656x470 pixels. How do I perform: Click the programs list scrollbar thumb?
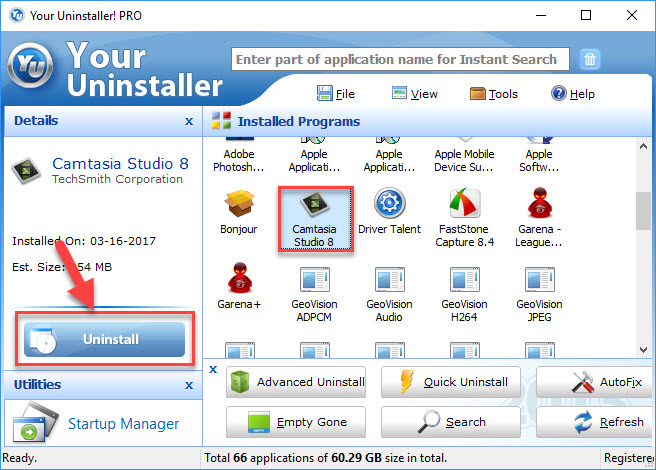(643, 211)
